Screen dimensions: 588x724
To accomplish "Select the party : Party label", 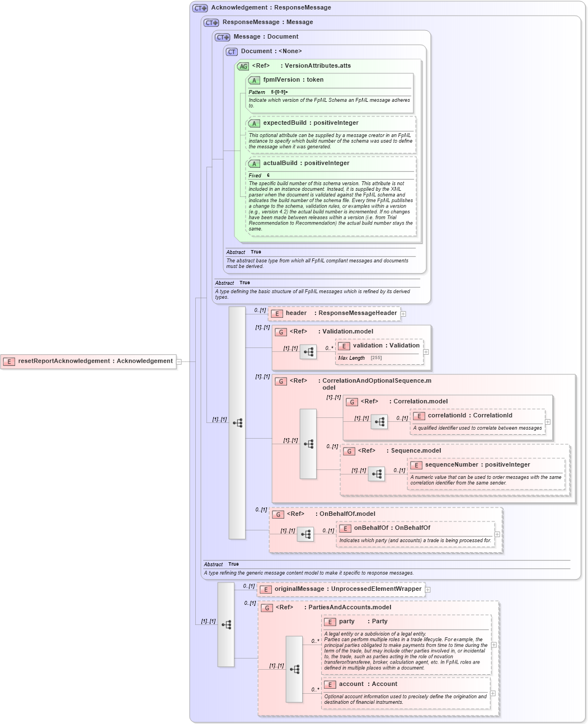I will (363, 622).
